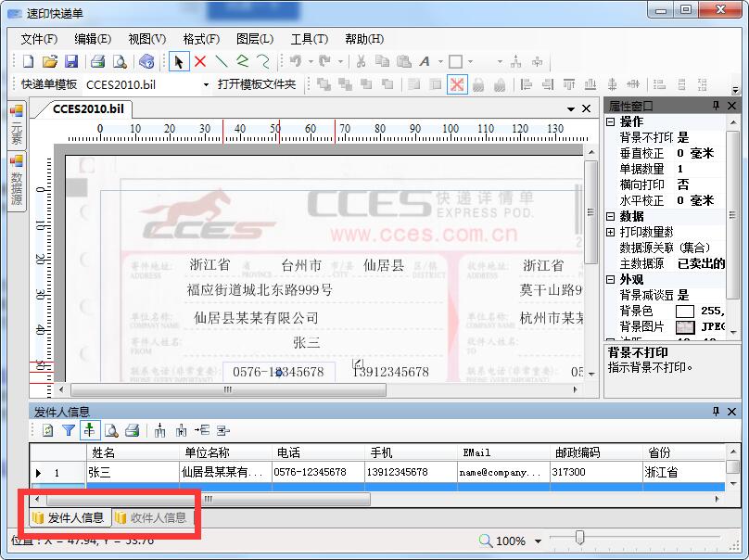The width and height of the screenshot is (749, 560).
Task: Click the Open file folder icon
Action: [49, 62]
